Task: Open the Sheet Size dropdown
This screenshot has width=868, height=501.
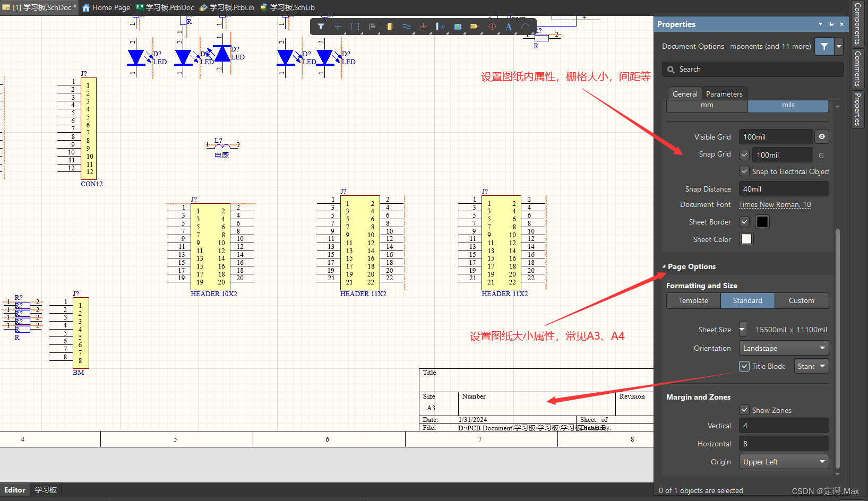Action: [742, 329]
